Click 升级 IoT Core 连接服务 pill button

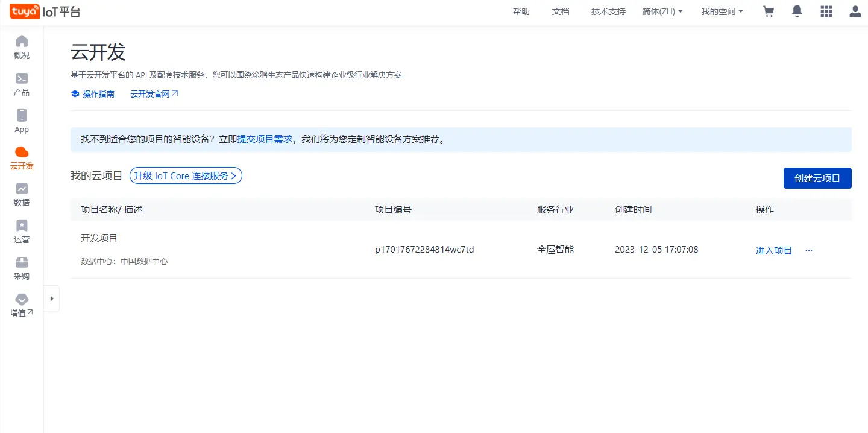click(x=186, y=175)
